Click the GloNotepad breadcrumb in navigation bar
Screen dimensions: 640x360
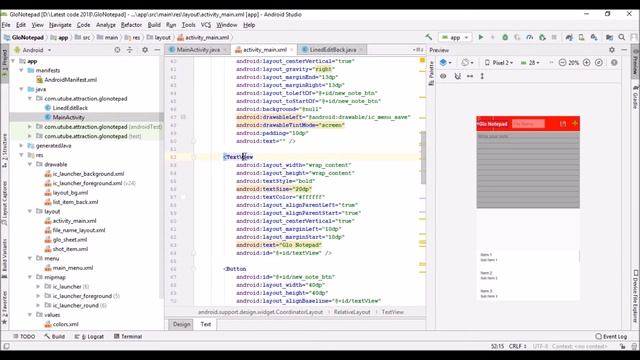pyautogui.click(x=24, y=37)
